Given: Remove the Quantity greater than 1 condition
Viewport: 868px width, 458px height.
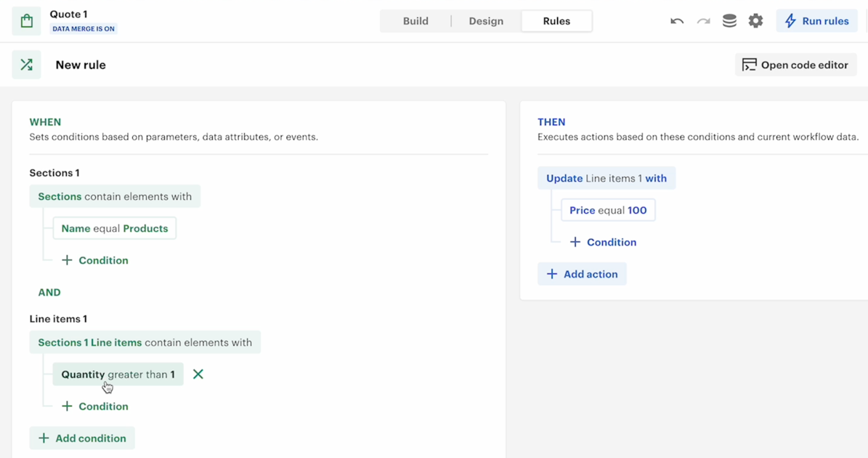Looking at the screenshot, I should 198,374.
